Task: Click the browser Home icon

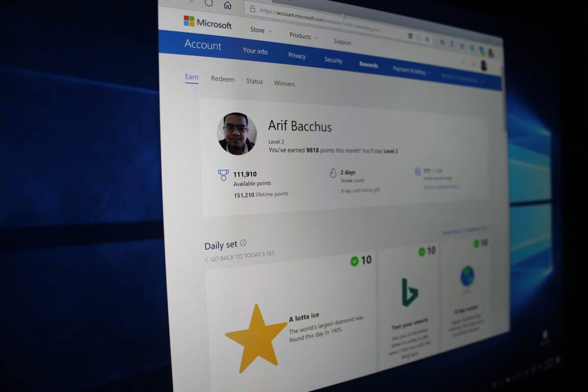Action: point(227,5)
